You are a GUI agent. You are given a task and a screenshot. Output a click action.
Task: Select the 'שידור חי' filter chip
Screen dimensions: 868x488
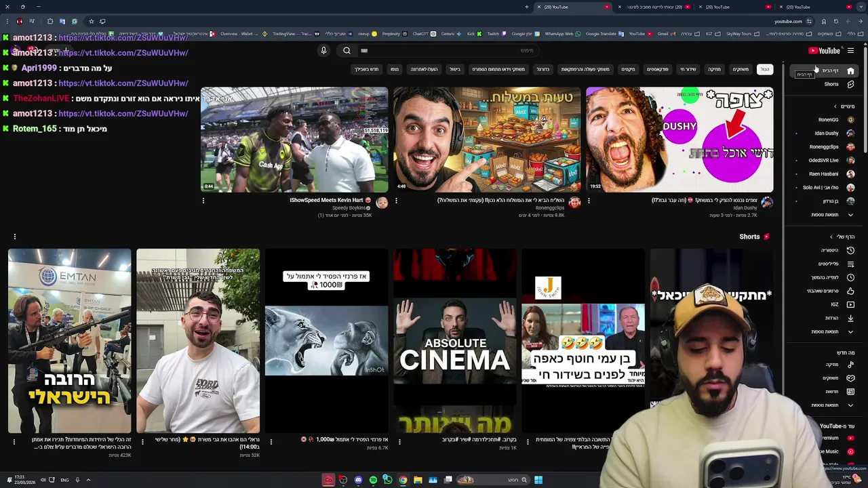688,69
